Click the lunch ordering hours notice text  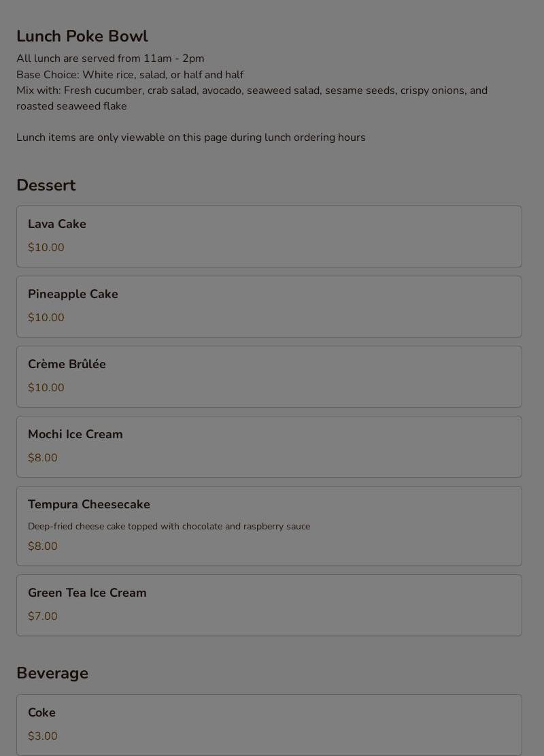pos(191,137)
